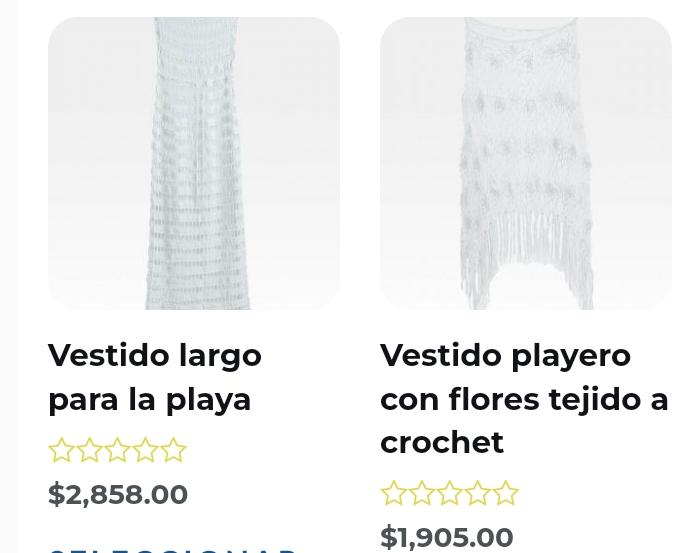Open the long beach dress product photo
The image size is (686, 553).
194,163
